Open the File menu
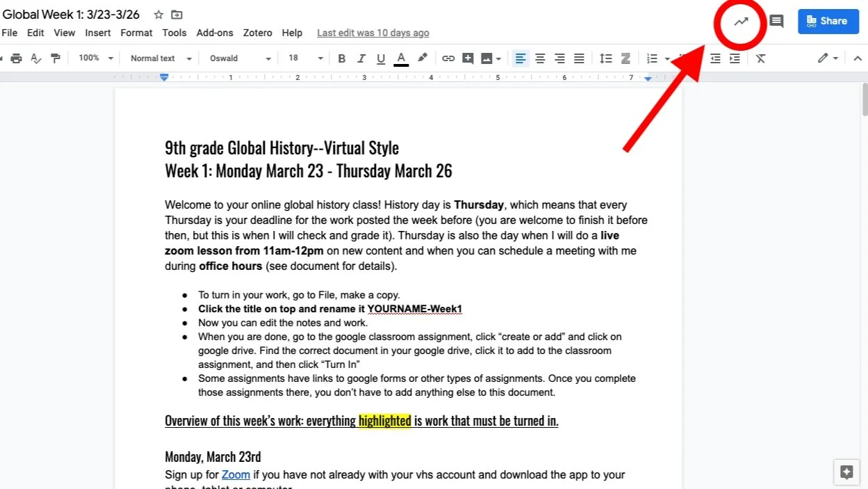Viewport: 868px width, 489px height. pyautogui.click(x=10, y=33)
